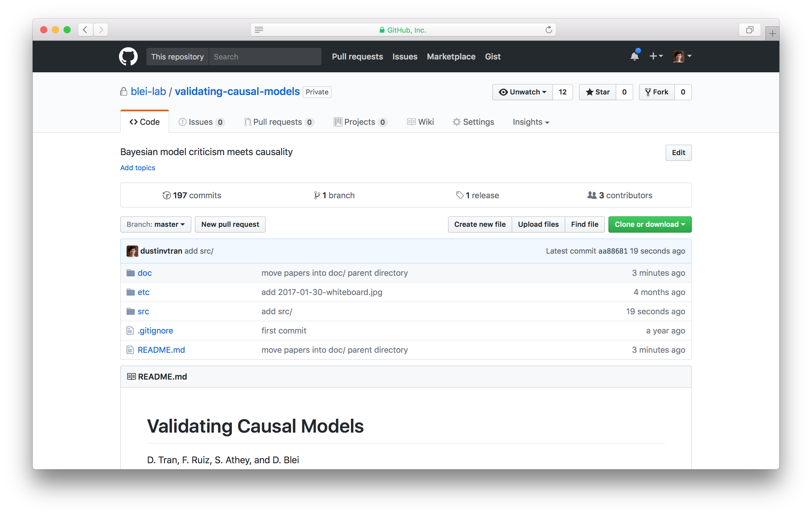Open the .gitignore file

point(155,330)
